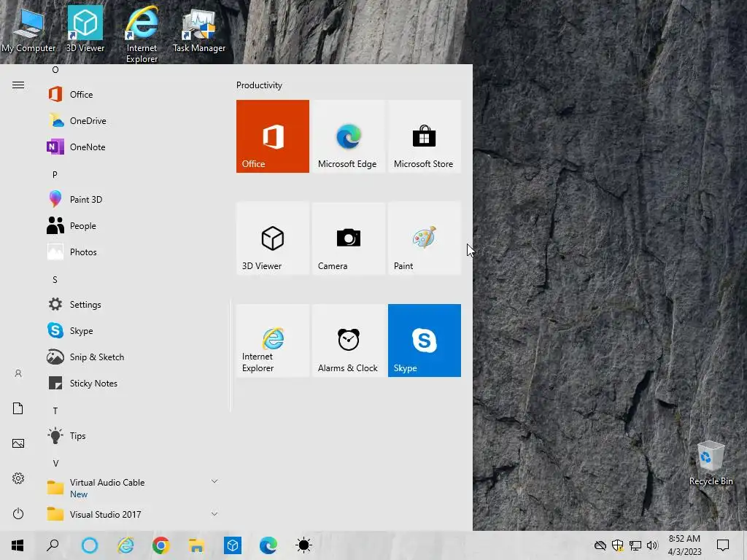
Task: Click the network icon in system tray
Action: (x=635, y=545)
